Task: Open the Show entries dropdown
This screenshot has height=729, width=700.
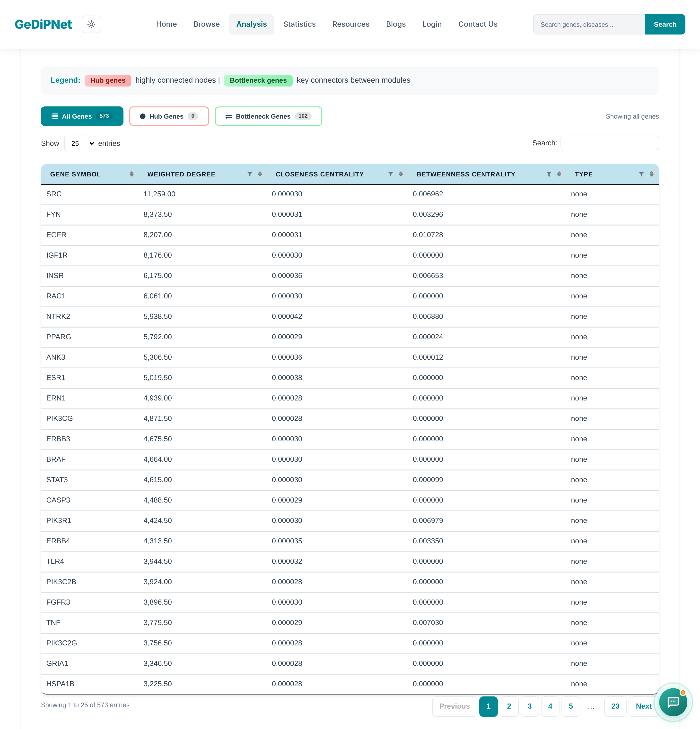Action: tap(80, 143)
